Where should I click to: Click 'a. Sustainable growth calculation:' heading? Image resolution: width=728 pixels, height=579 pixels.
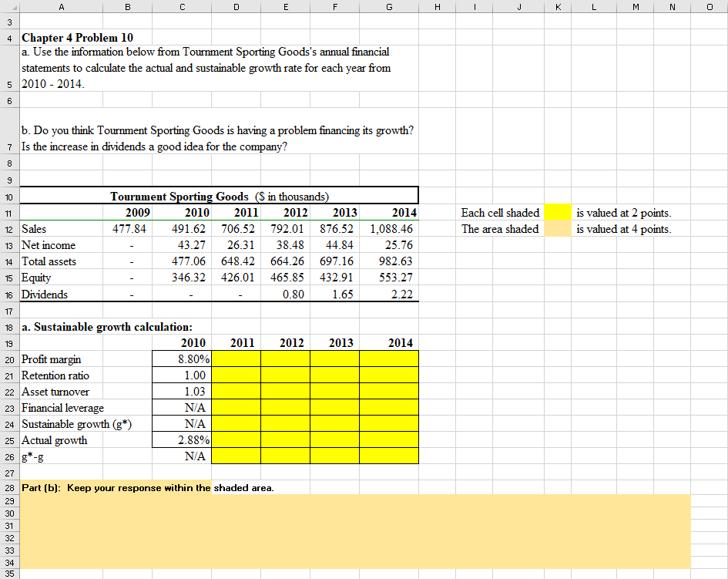(107, 327)
